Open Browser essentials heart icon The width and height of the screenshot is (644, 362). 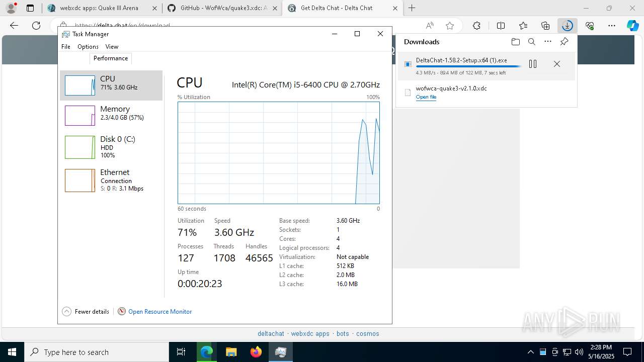[x=590, y=26]
